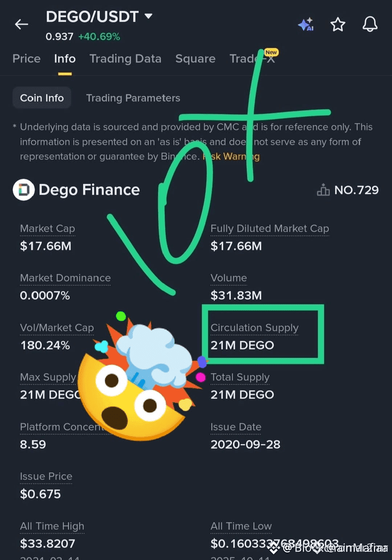Tap the back arrow icon
The width and height of the screenshot is (392, 560).
pyautogui.click(x=21, y=24)
